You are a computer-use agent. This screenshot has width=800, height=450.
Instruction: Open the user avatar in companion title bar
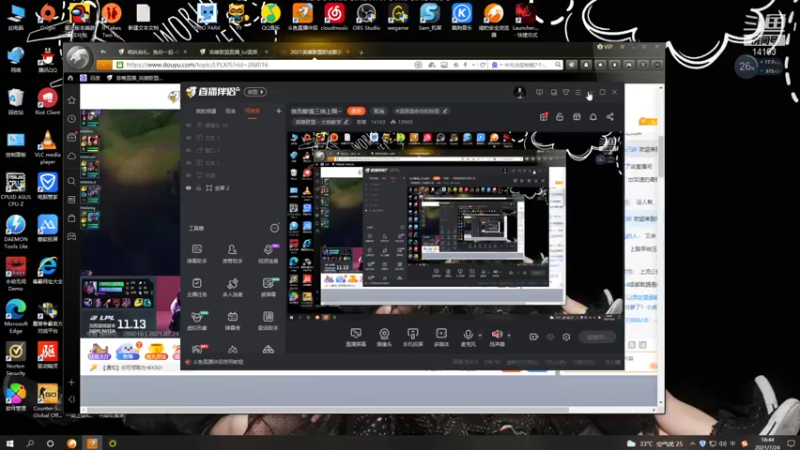(519, 92)
